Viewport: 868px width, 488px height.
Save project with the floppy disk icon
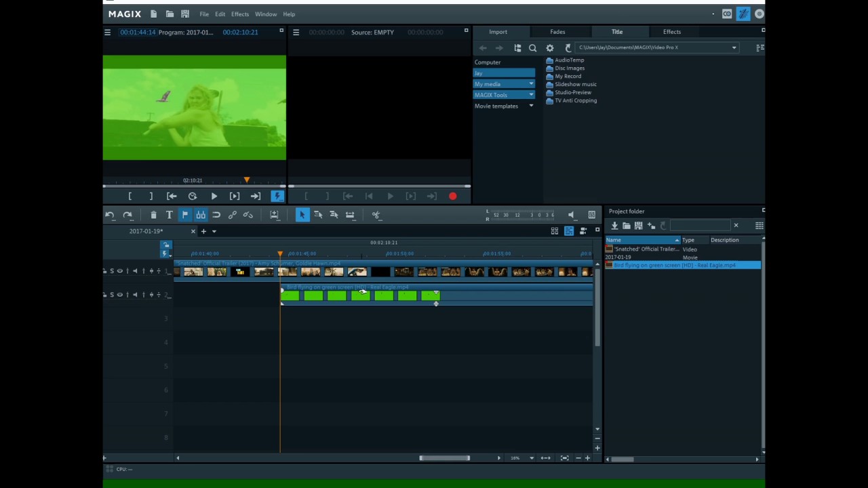(185, 14)
